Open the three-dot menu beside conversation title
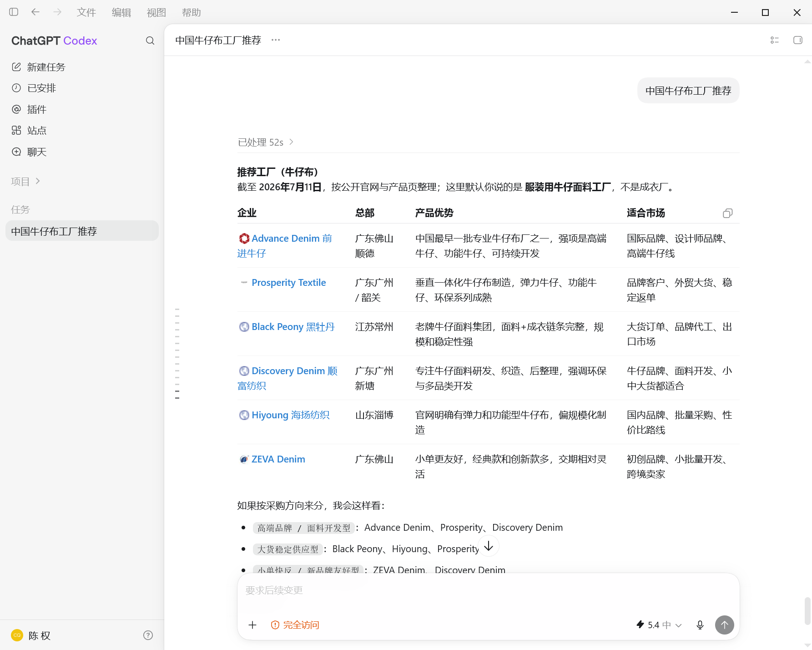812x650 pixels. point(276,40)
